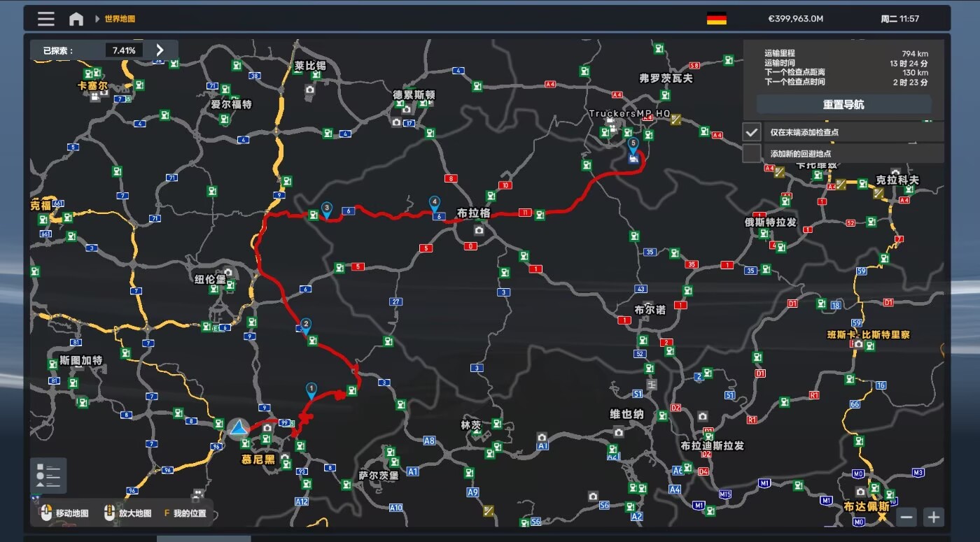The width and height of the screenshot is (980, 542).
Task: Zoom in with the plus button
Action: click(933, 517)
